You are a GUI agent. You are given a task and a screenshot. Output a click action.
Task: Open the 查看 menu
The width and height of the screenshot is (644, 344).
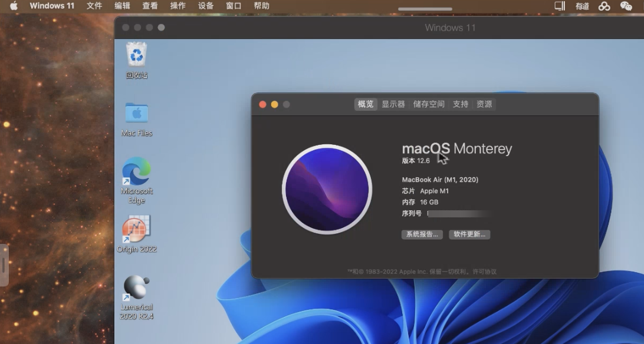150,6
